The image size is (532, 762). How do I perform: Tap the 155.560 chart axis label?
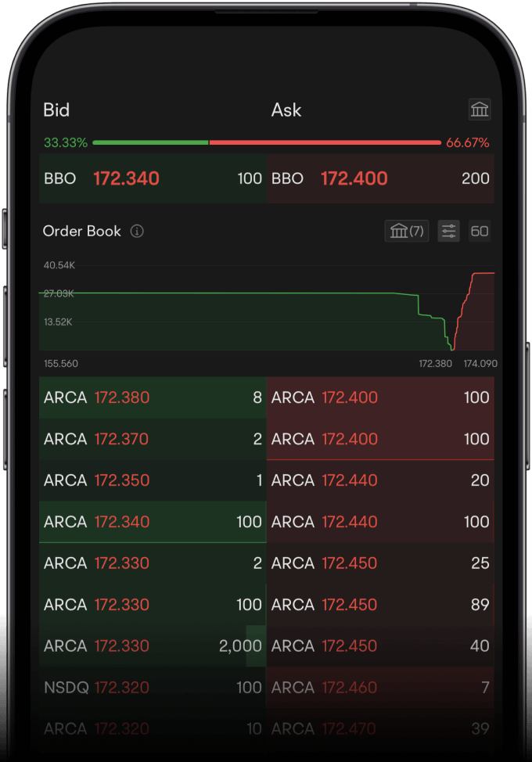coord(61,364)
